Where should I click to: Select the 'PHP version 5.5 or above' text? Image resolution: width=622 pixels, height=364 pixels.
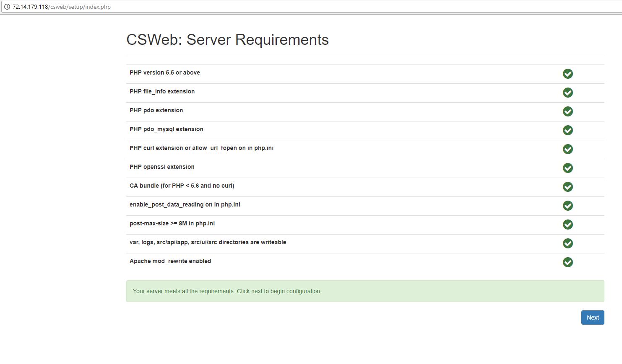pyautogui.click(x=164, y=72)
